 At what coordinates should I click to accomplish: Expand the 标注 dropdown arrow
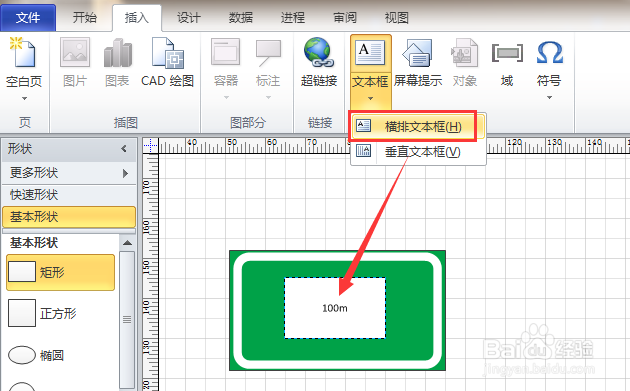[x=268, y=97]
